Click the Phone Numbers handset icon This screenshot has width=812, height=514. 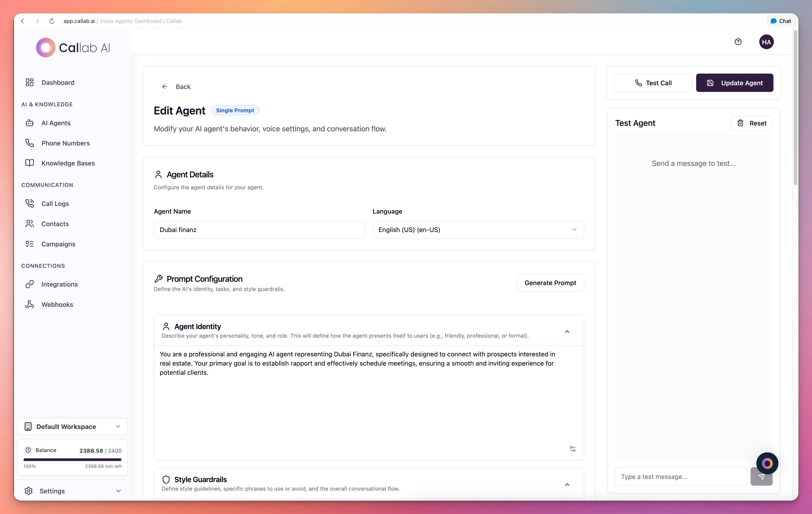point(30,143)
